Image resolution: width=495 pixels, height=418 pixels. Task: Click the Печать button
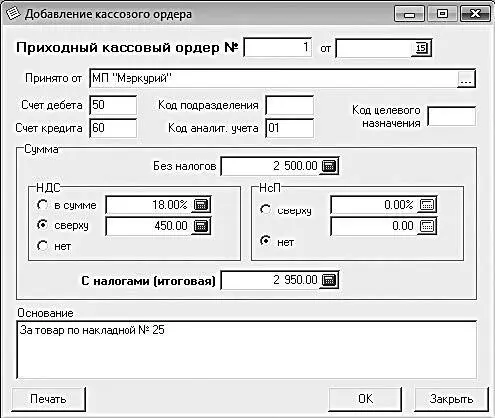click(x=48, y=399)
